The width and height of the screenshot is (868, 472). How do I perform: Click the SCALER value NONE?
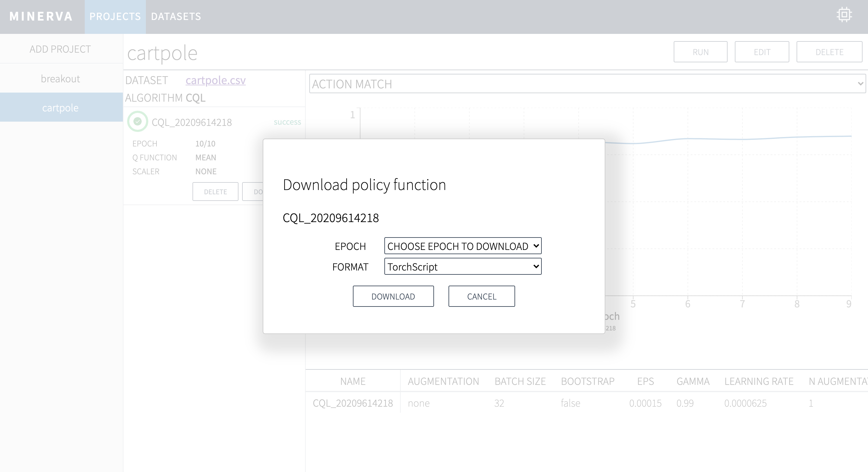pos(206,171)
